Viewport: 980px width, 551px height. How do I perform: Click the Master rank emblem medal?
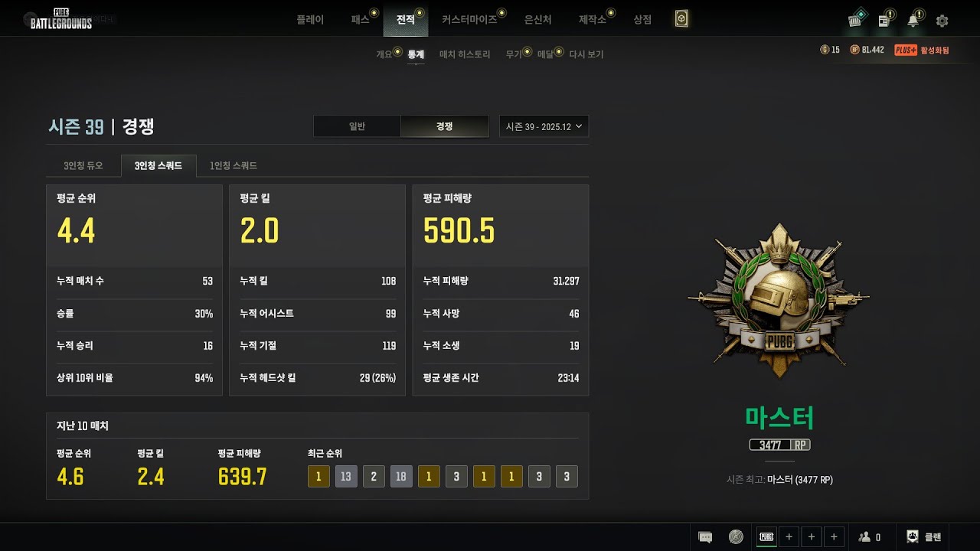tap(779, 301)
